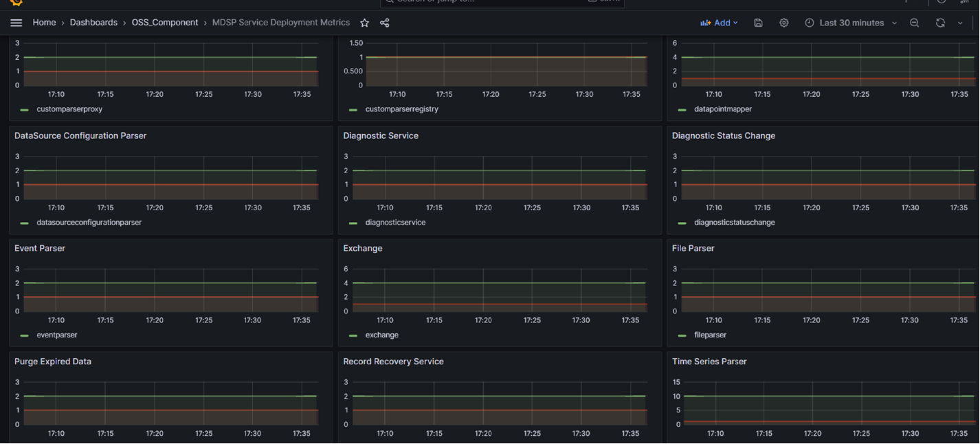Go to Home breadcrumb
Image resolution: width=980 pixels, height=444 pixels.
click(x=44, y=23)
